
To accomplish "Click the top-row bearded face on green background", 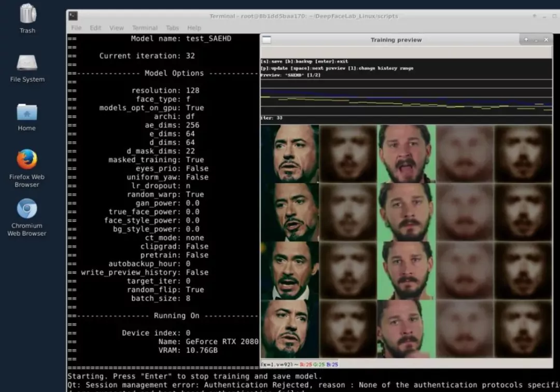I will (407, 153).
